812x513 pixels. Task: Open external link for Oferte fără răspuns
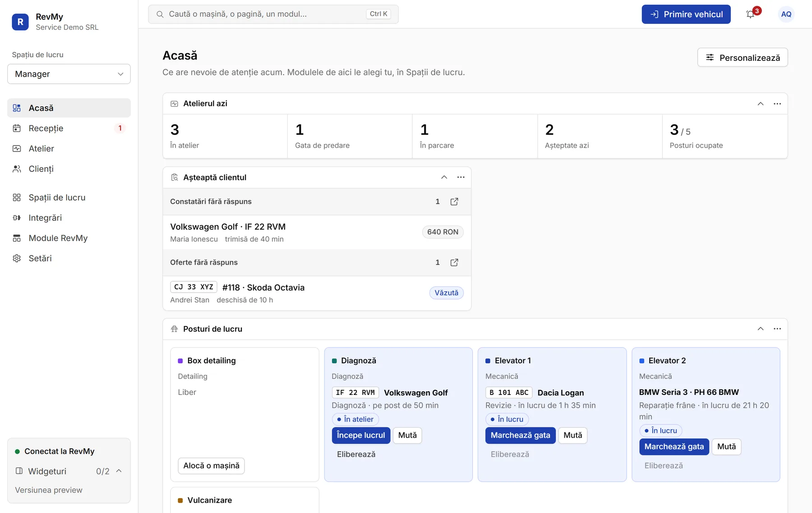[x=454, y=262]
